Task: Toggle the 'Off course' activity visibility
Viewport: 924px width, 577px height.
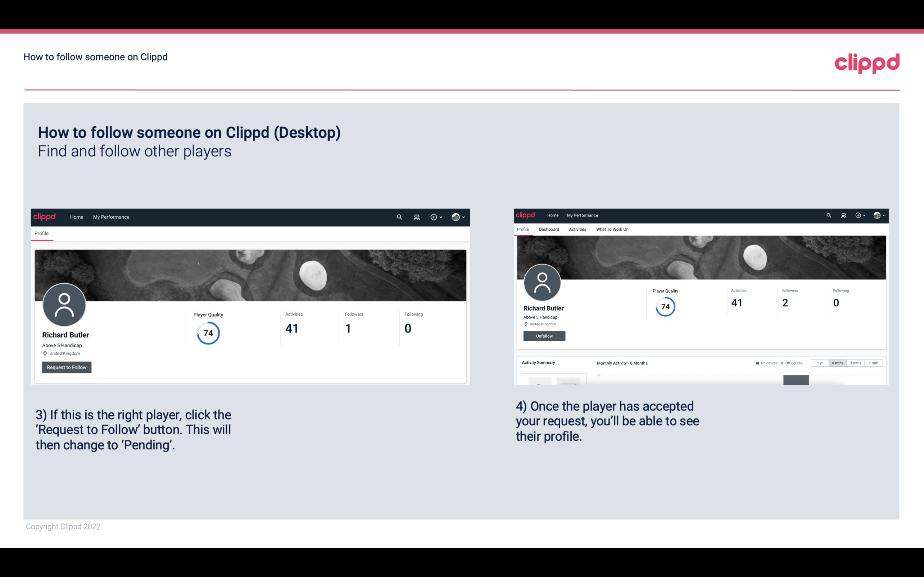Action: [784, 363]
